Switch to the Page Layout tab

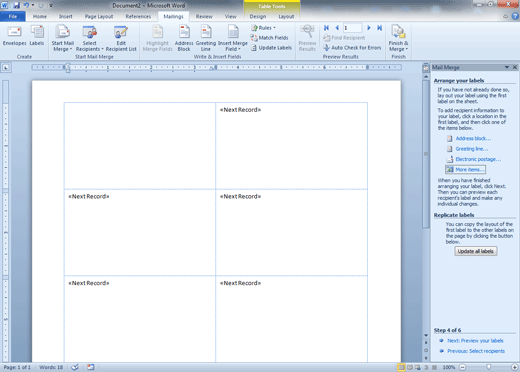coord(99,16)
